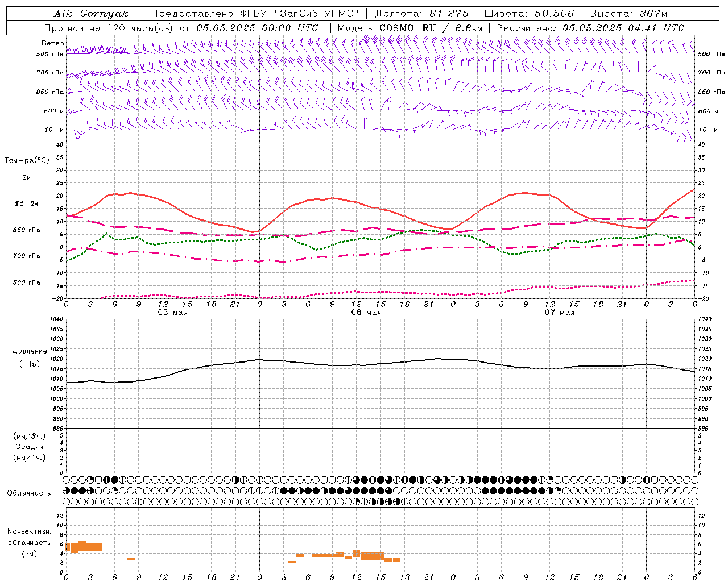Click the (км) unit under convective cloud label

click(29, 554)
